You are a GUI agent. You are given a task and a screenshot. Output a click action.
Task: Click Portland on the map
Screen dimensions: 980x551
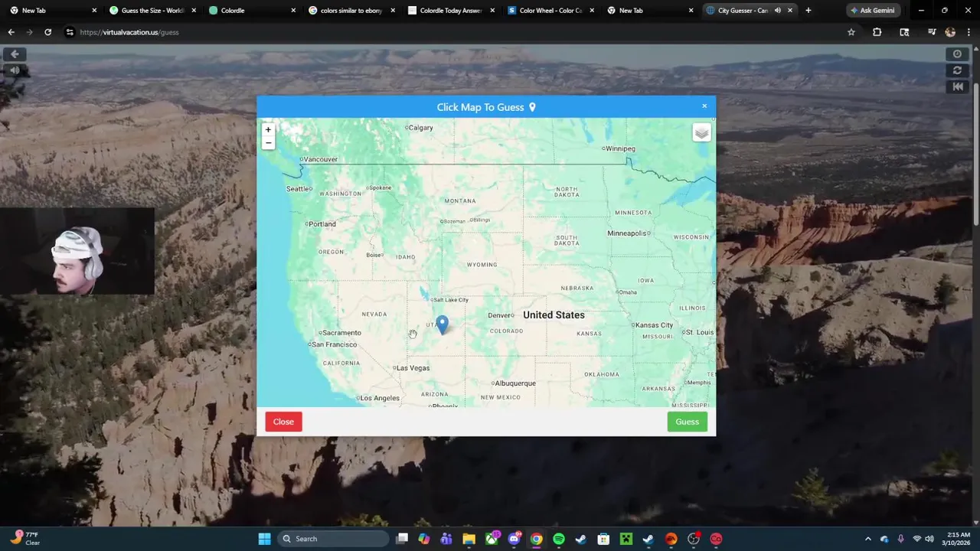tap(321, 224)
